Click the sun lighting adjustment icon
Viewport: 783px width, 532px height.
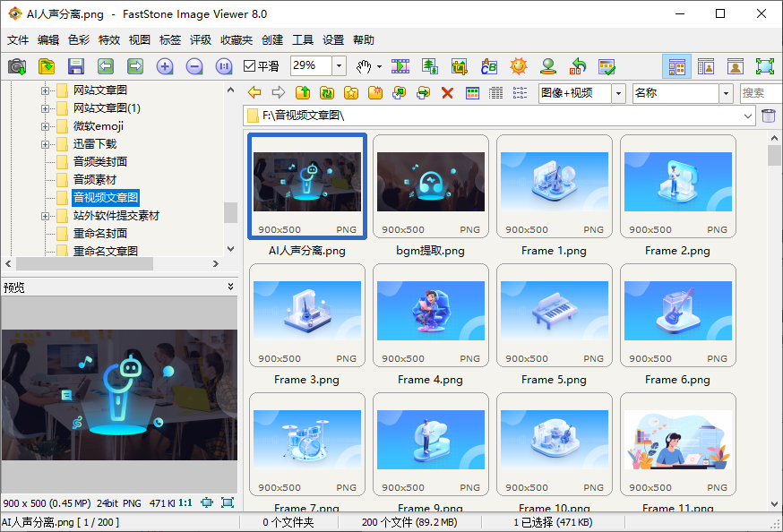518,66
